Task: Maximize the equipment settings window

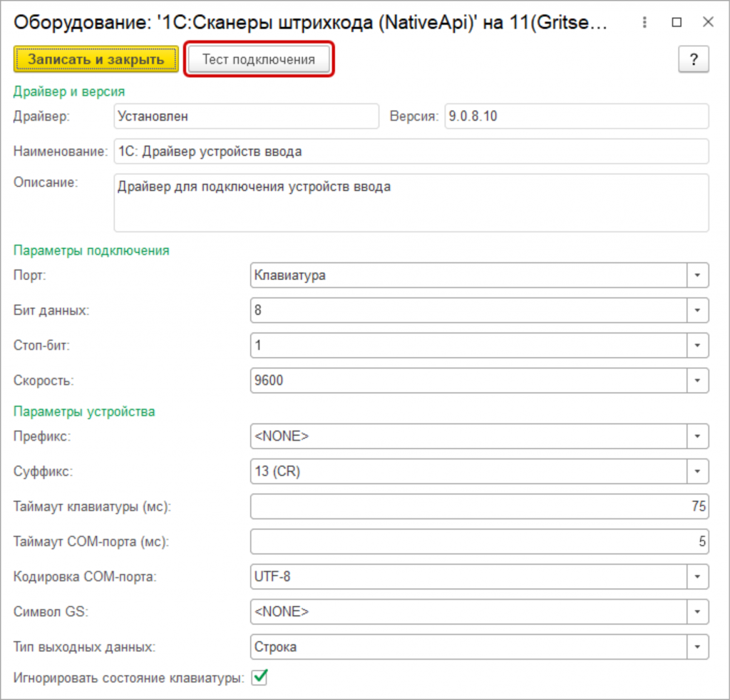Action: pyautogui.click(x=675, y=23)
